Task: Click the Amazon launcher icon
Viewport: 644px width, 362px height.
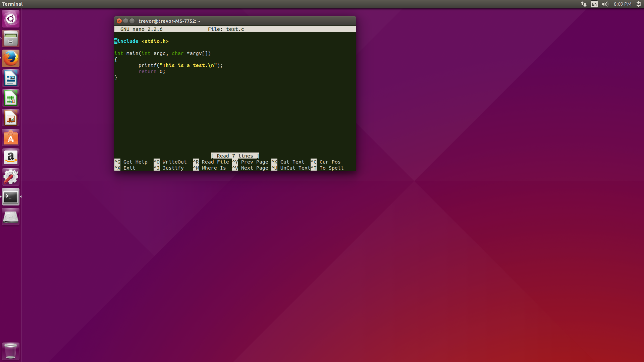Action: pos(11,157)
